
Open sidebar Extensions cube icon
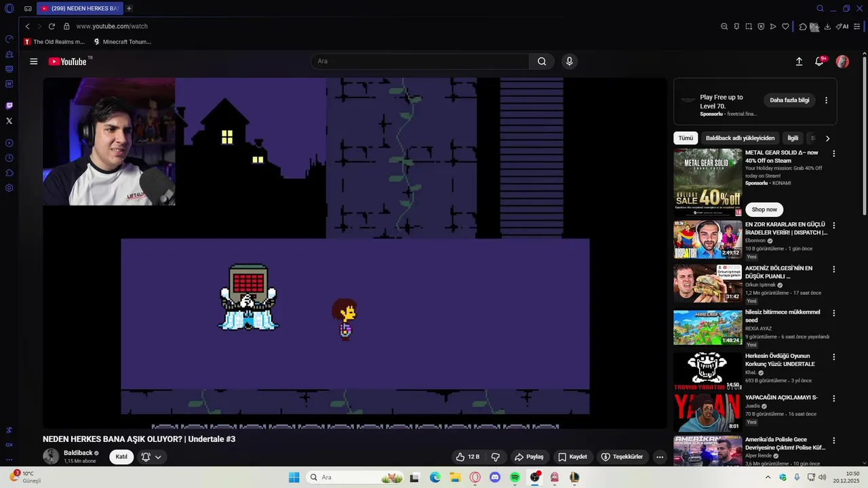click(x=9, y=173)
